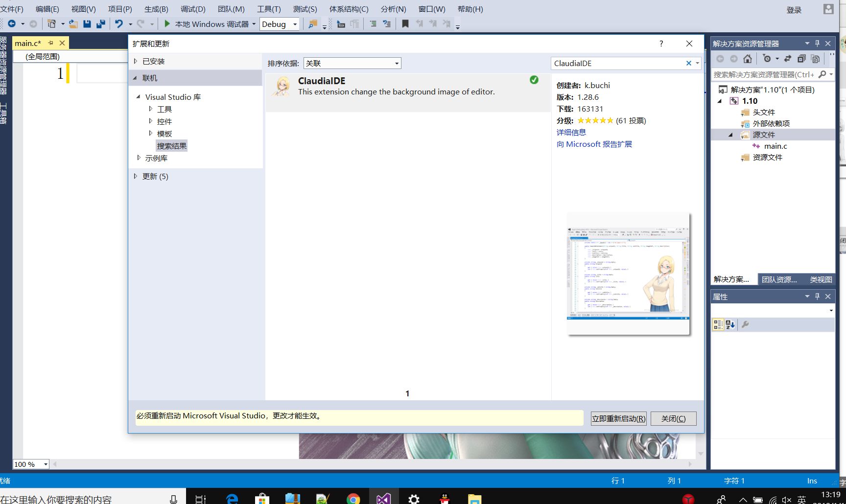The width and height of the screenshot is (846, 504).
Task: Click the QQ penguin taskbar icon
Action: pyautogui.click(x=445, y=499)
